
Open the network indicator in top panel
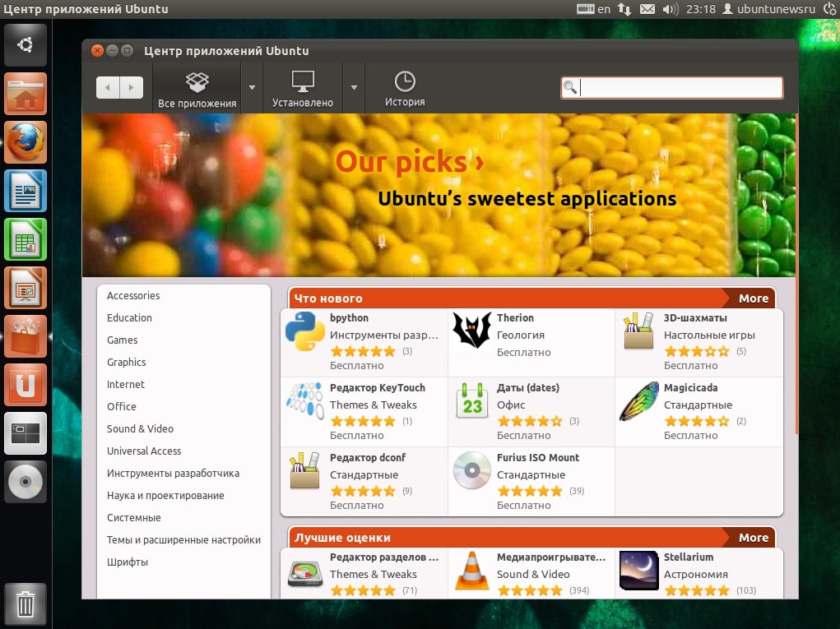coord(624,9)
